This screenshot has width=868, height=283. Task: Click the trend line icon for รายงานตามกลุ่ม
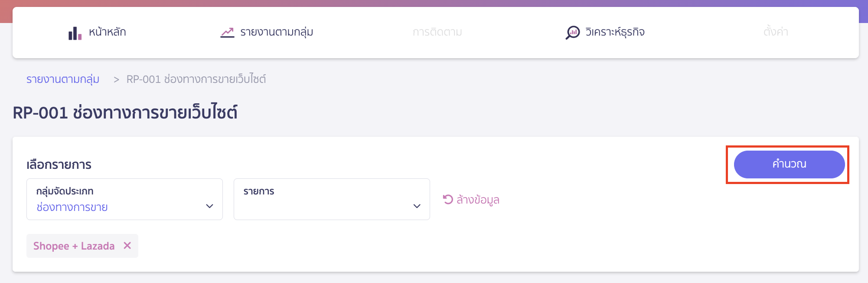227,33
